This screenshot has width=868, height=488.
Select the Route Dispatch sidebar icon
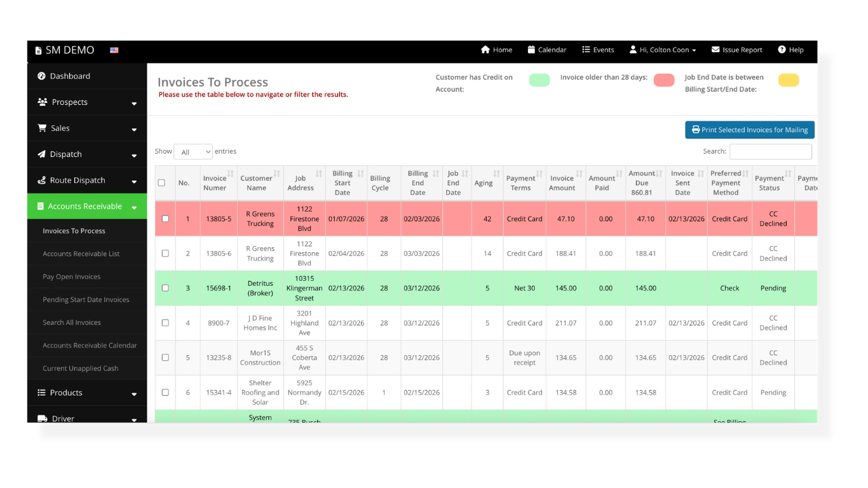(41, 180)
